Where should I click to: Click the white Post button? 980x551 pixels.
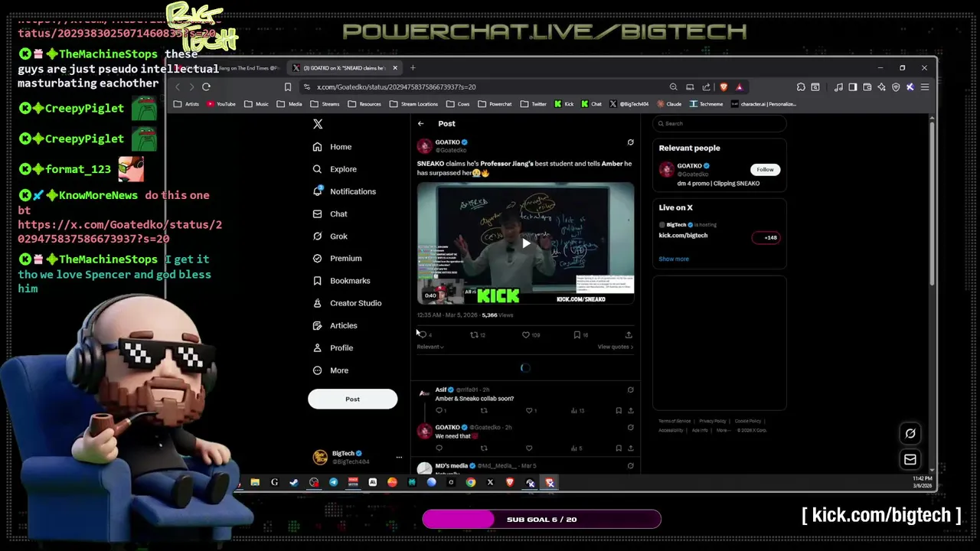(352, 399)
